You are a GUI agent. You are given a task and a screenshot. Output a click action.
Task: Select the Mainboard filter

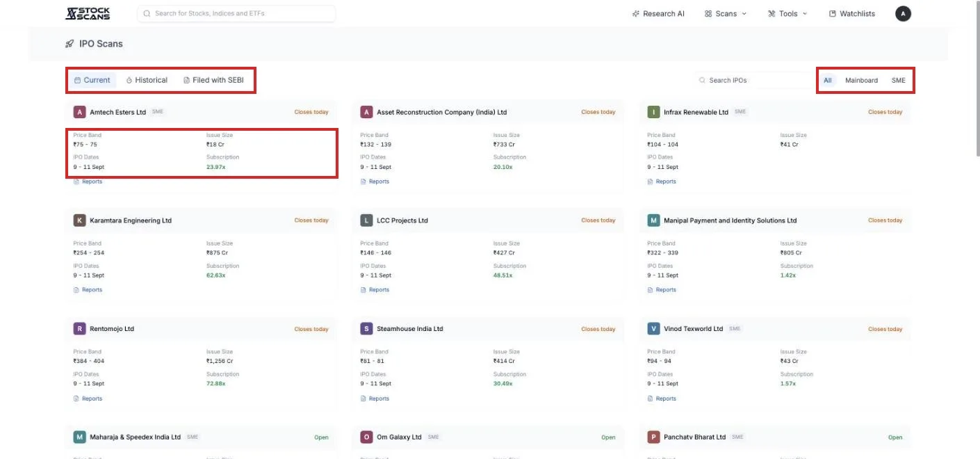pos(861,81)
